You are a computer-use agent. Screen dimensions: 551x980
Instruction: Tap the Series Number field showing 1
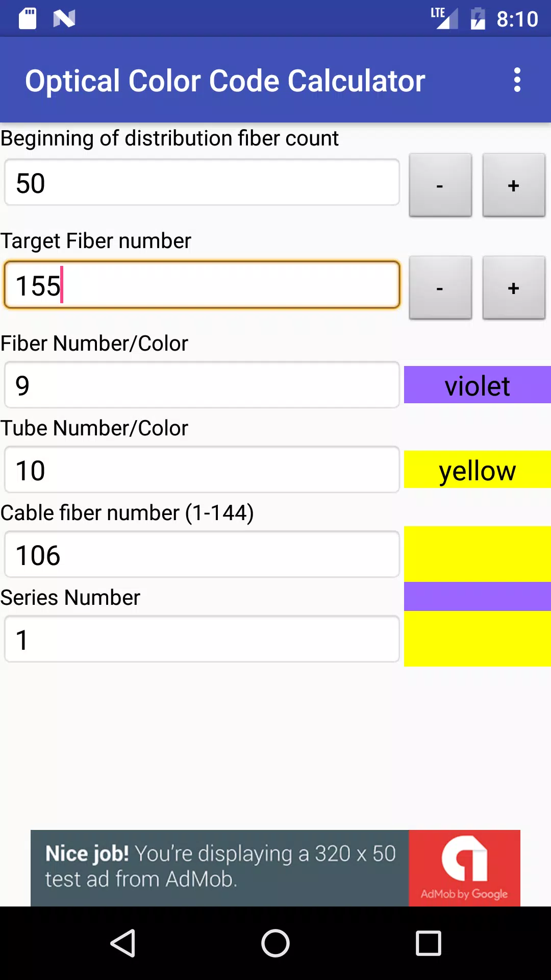click(202, 639)
